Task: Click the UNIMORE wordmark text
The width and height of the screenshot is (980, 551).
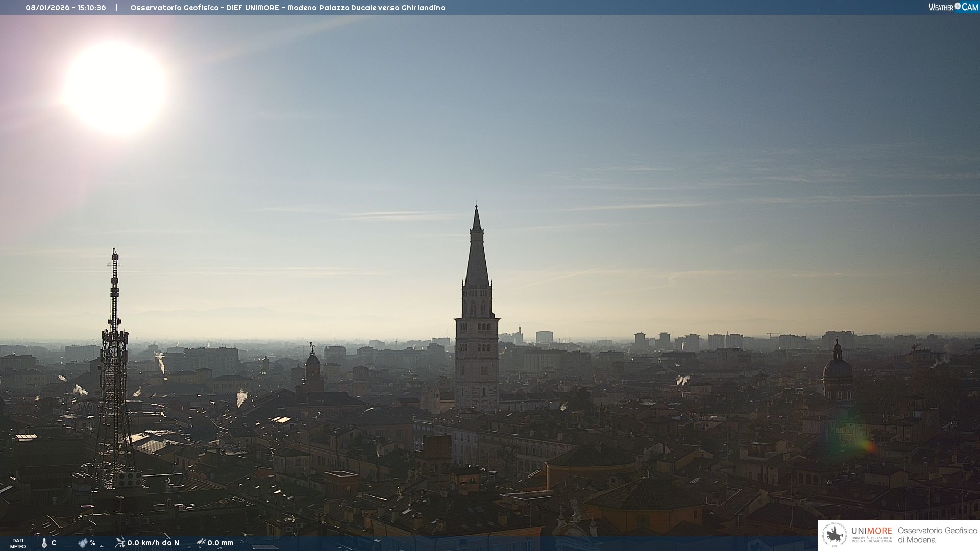Action: [872, 531]
